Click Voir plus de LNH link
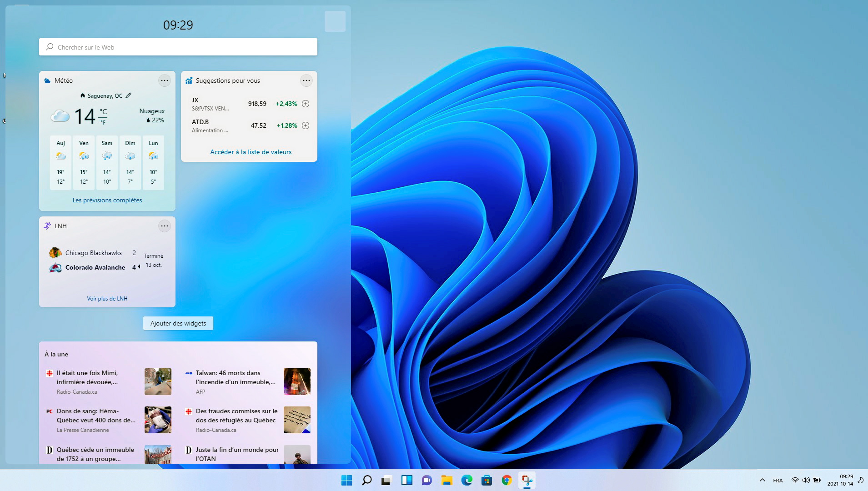Viewport: 868px width, 491px height. click(107, 299)
